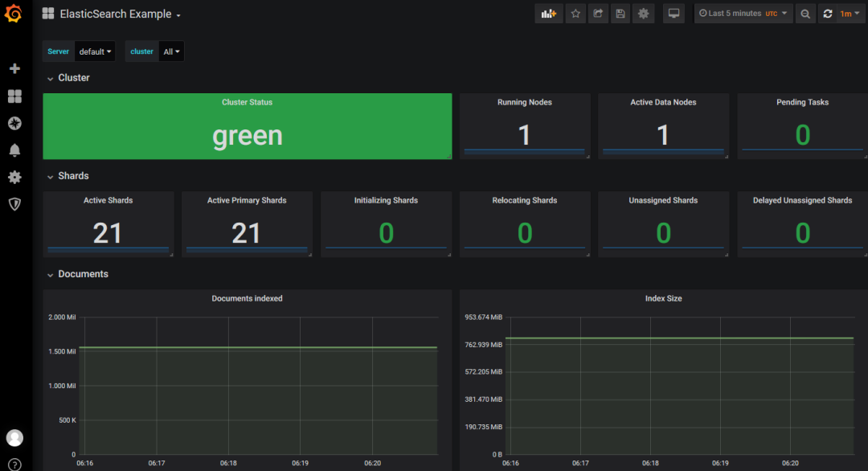
Task: Click the Active Shards panel resize handle
Action: [172, 255]
